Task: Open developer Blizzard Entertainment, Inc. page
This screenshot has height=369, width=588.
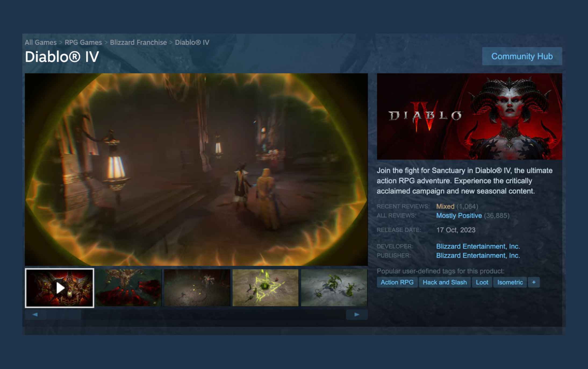Action: click(478, 246)
